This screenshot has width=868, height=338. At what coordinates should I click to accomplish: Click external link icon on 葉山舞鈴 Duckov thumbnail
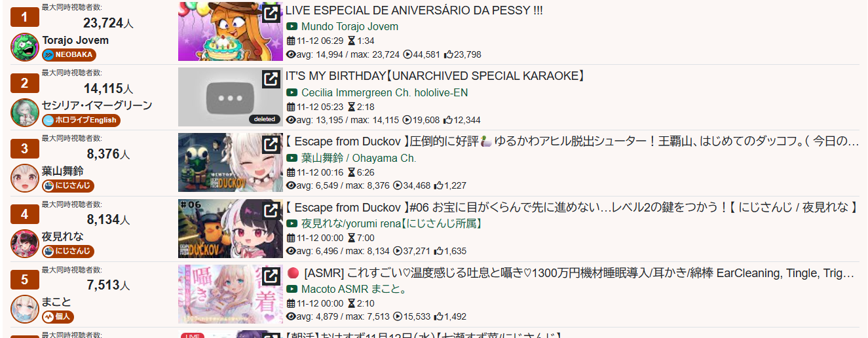[271, 145]
